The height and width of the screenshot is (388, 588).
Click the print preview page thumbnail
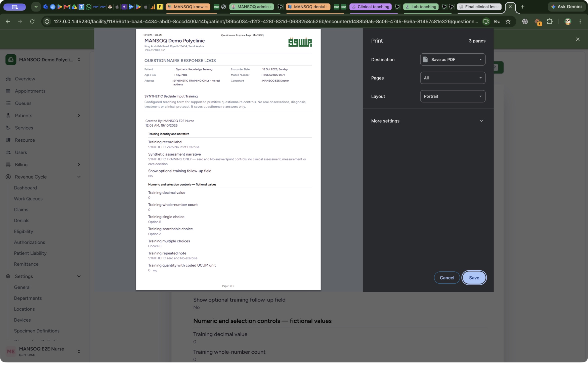click(x=228, y=160)
